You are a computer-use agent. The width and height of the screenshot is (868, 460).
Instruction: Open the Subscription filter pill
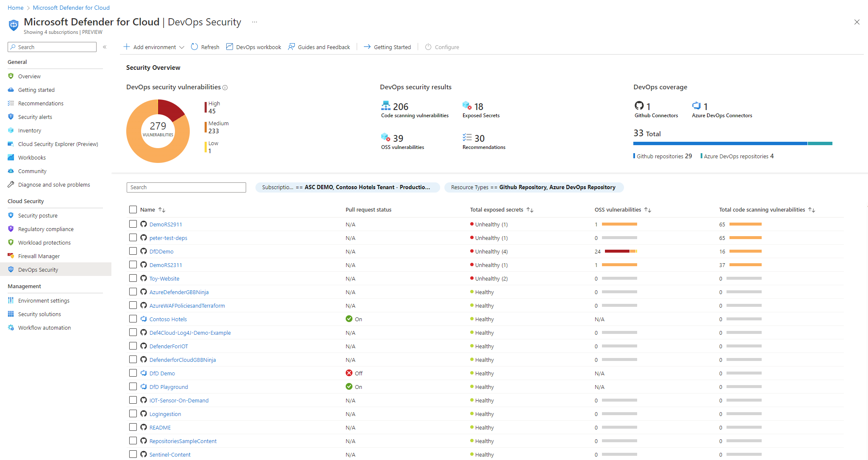pos(347,187)
